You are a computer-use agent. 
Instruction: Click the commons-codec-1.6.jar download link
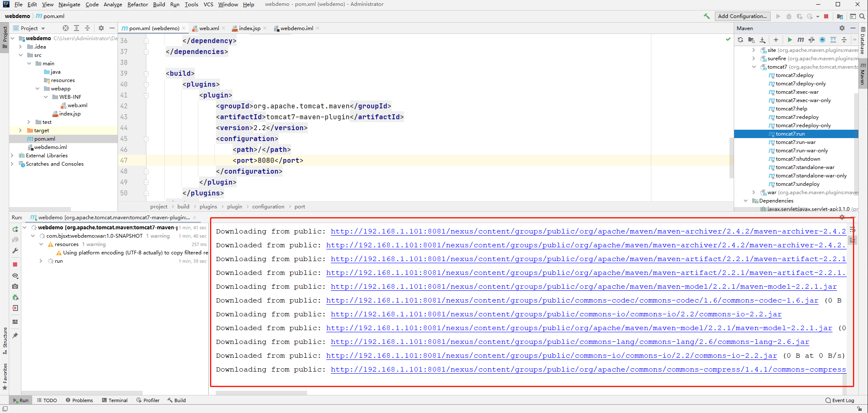(572, 300)
